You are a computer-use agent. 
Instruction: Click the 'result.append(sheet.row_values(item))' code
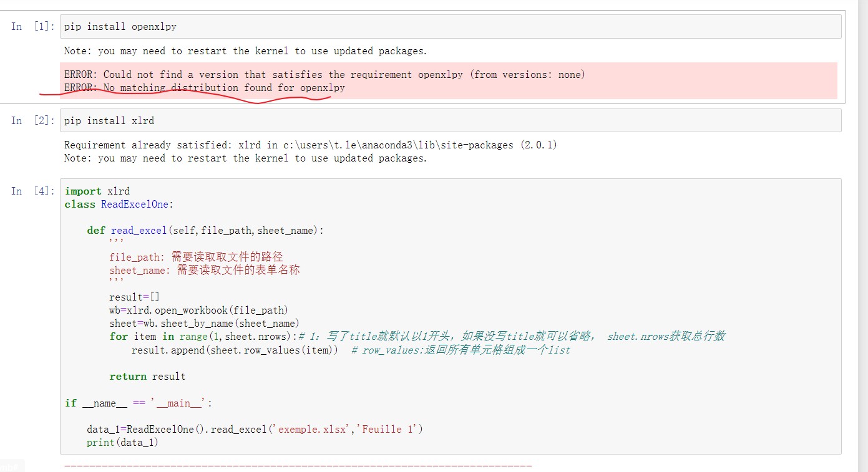pyautogui.click(x=235, y=350)
